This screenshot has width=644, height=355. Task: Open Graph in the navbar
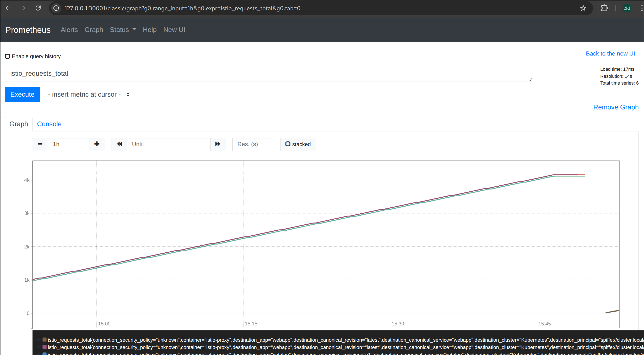click(94, 30)
